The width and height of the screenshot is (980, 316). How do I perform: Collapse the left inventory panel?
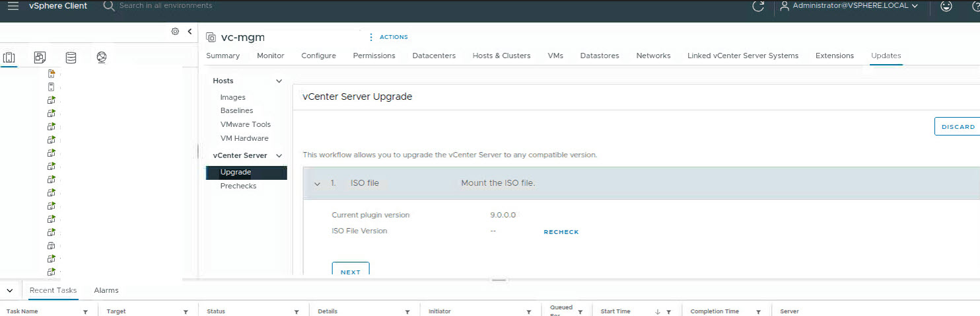coord(190,31)
